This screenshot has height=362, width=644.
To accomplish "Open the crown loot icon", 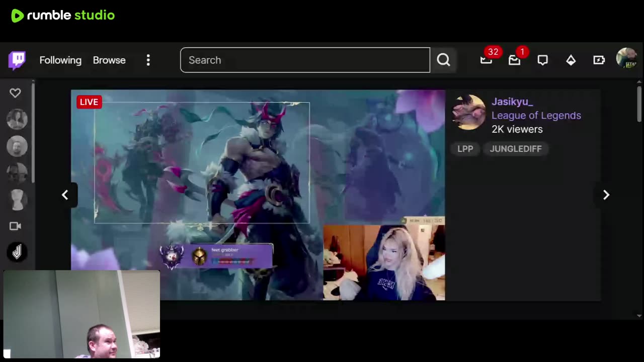I will click(x=571, y=60).
